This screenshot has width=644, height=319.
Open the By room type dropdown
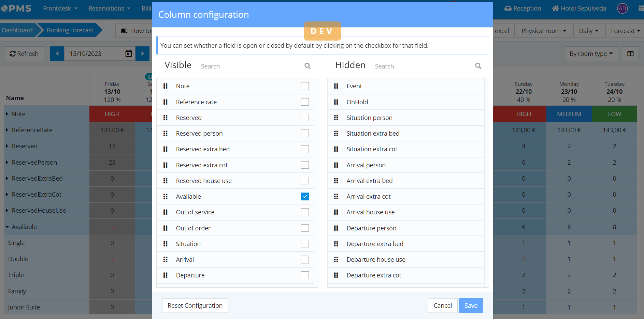[x=591, y=54]
